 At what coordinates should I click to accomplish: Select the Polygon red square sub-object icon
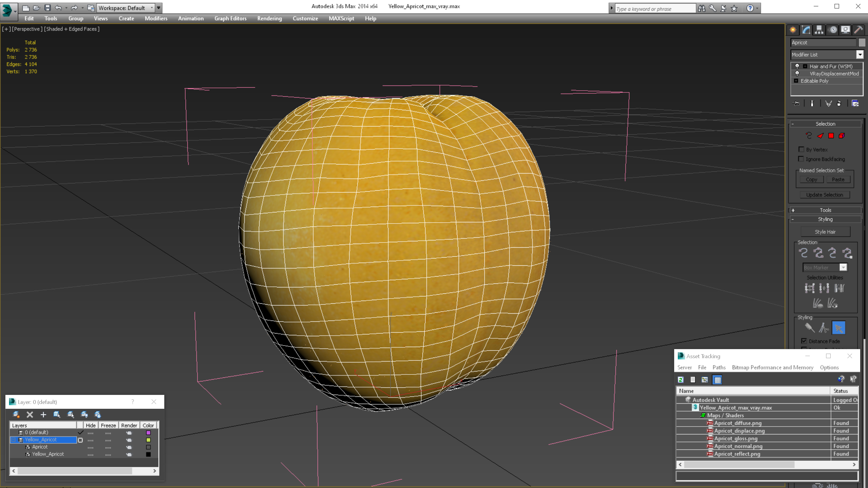tap(831, 135)
